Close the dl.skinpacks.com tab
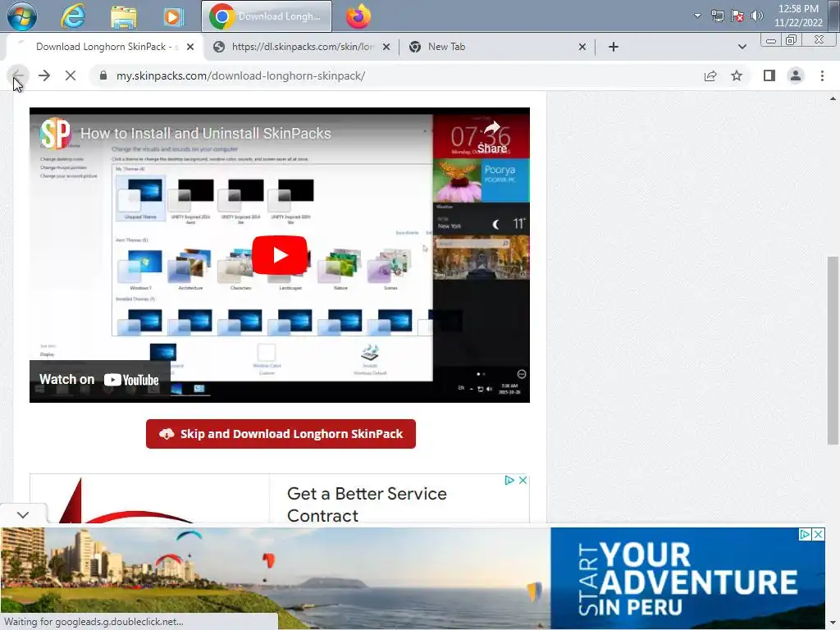Viewport: 840px width, 630px height. coord(386,47)
